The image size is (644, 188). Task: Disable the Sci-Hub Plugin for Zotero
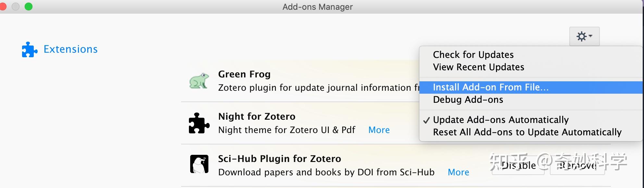[x=518, y=166]
